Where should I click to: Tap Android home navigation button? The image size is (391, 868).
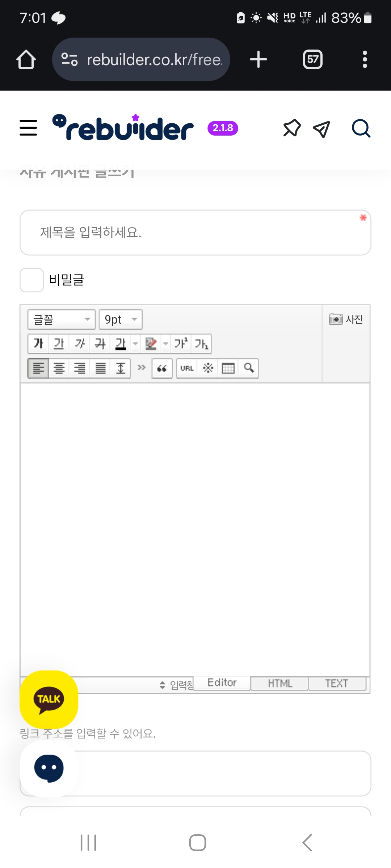tap(198, 843)
